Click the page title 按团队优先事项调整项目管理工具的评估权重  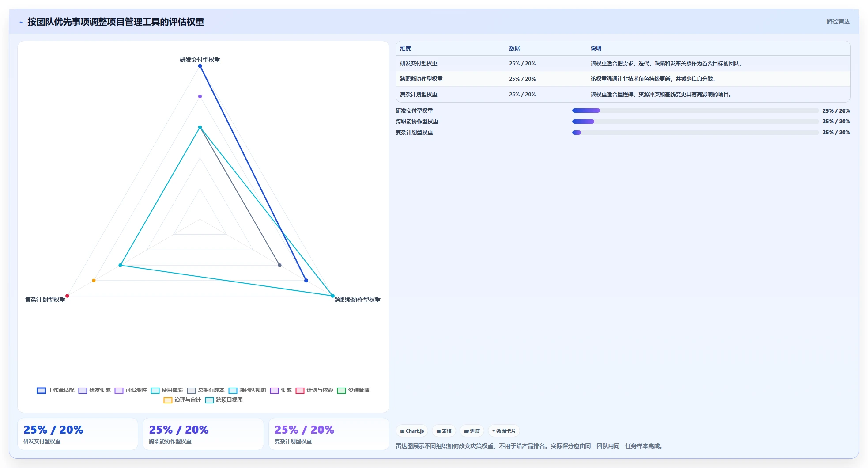116,22
